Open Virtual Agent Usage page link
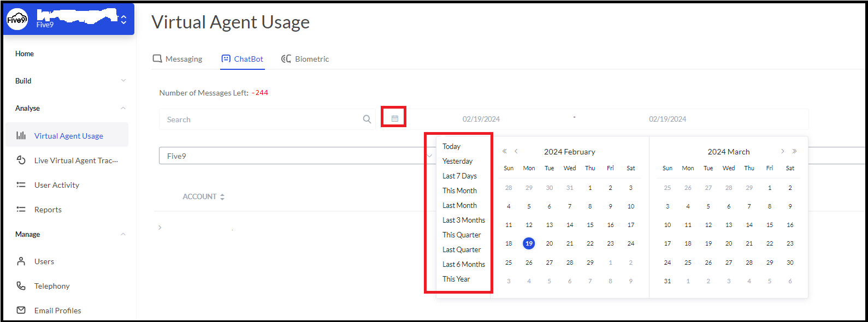 pyautogui.click(x=69, y=136)
